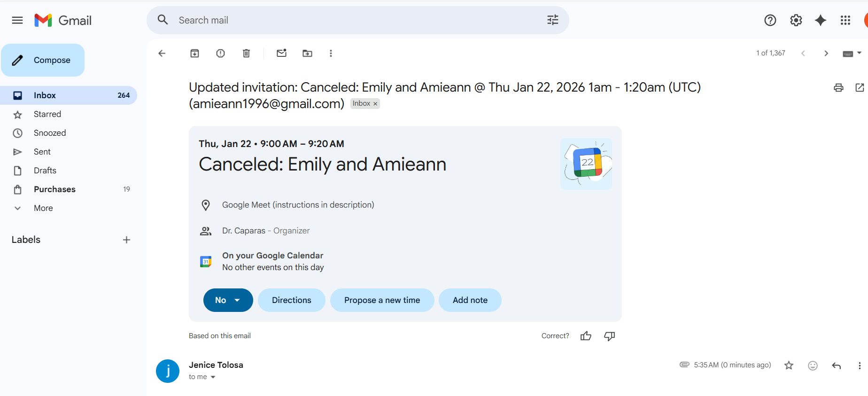Mark the email as unread

[x=282, y=53]
